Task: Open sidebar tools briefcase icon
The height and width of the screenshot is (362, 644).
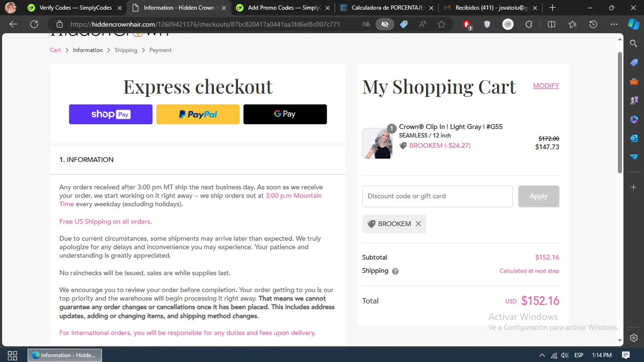Action: [634, 82]
